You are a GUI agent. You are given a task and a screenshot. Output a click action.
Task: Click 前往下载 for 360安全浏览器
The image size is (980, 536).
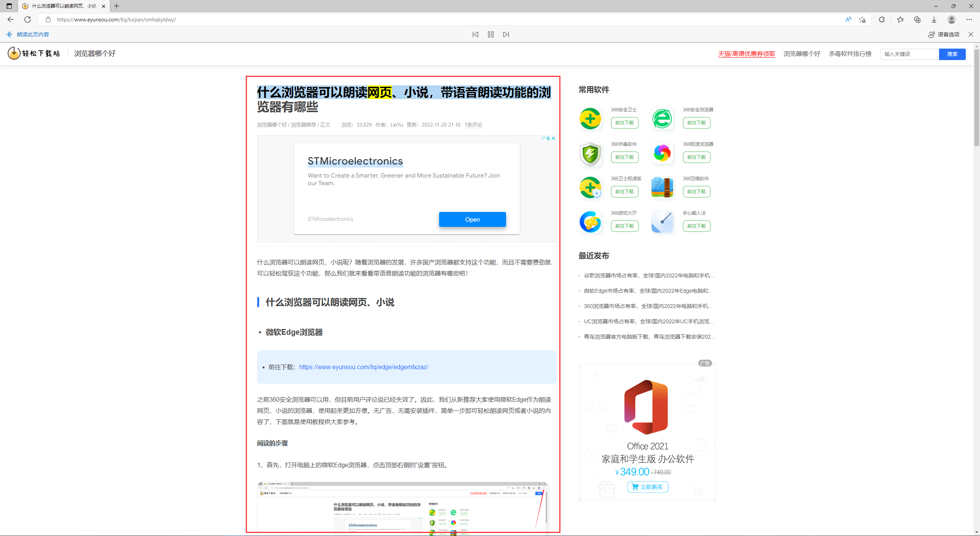pos(696,123)
